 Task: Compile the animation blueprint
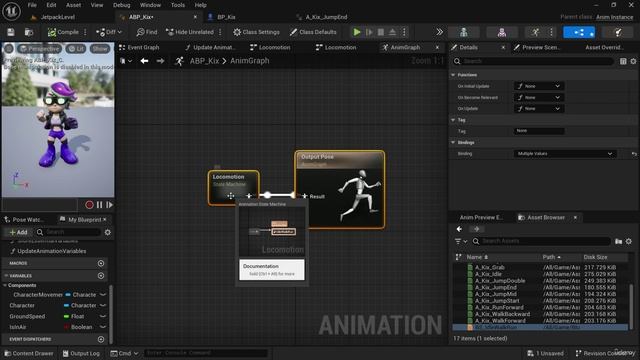63,32
